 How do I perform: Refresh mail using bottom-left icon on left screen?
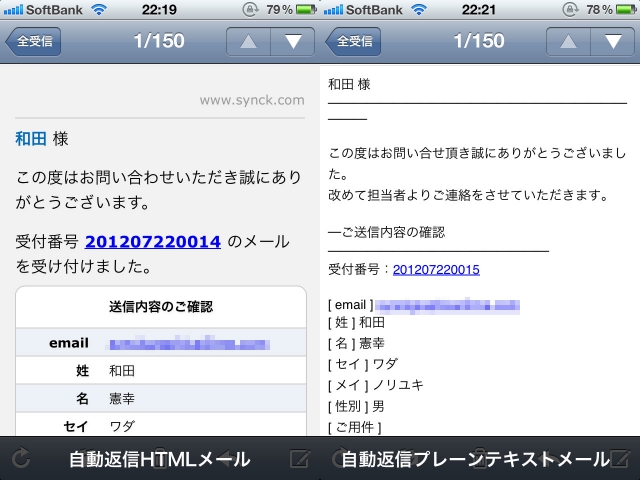(x=20, y=459)
